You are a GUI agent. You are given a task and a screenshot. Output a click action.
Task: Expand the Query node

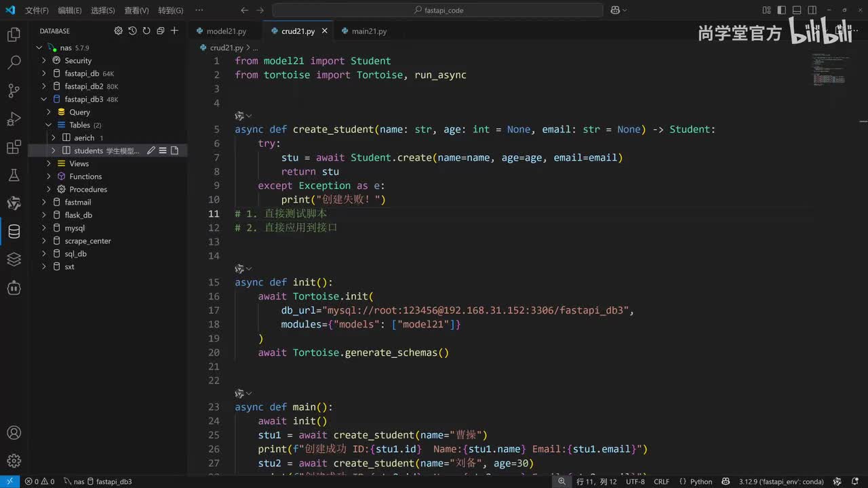coord(49,113)
